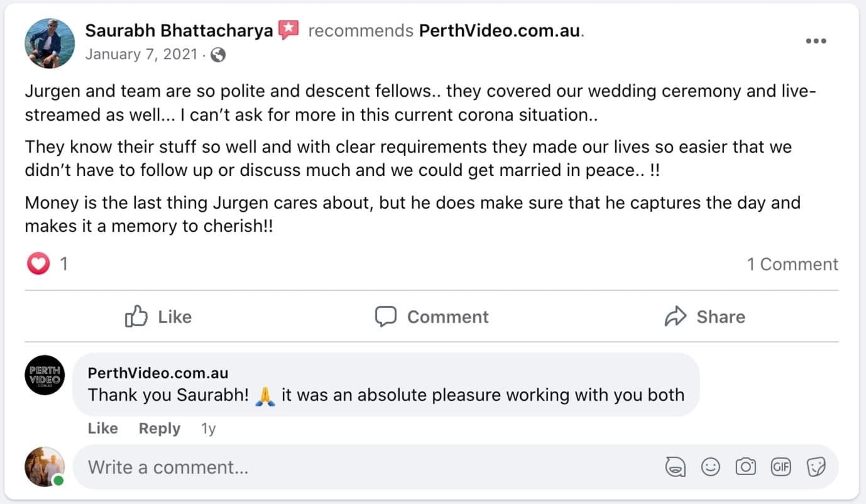Screen dimensions: 866x504
Task: Click the globe public privacy icon
Action: [x=218, y=55]
